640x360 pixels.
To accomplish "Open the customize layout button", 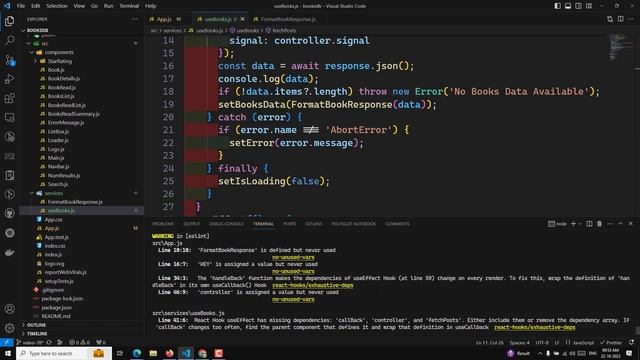I will click(589, 6).
